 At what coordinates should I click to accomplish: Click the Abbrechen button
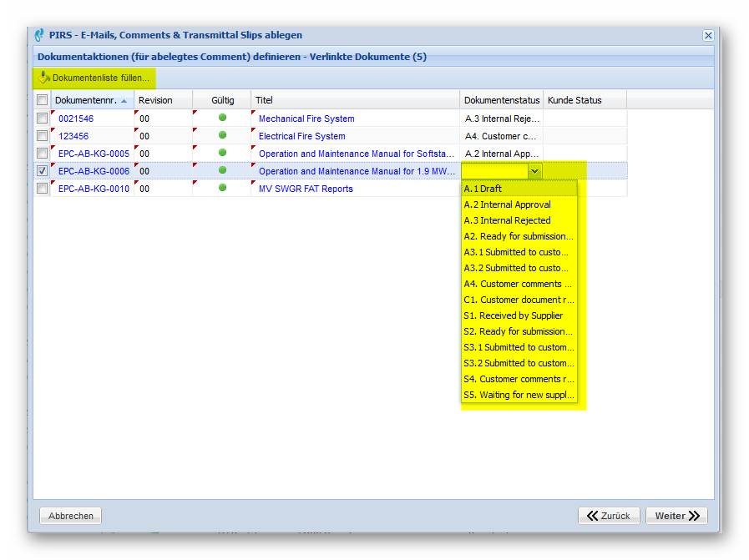71,516
